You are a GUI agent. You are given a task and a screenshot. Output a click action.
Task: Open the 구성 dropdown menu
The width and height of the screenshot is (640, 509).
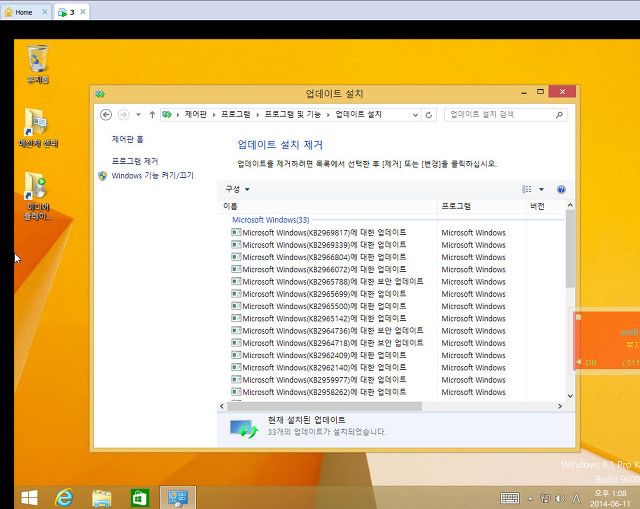(237, 189)
